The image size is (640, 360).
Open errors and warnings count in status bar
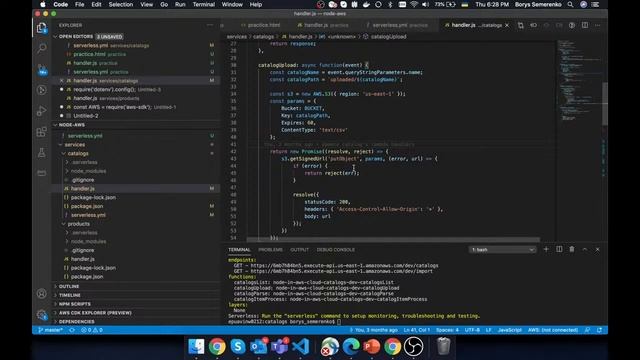point(92,330)
